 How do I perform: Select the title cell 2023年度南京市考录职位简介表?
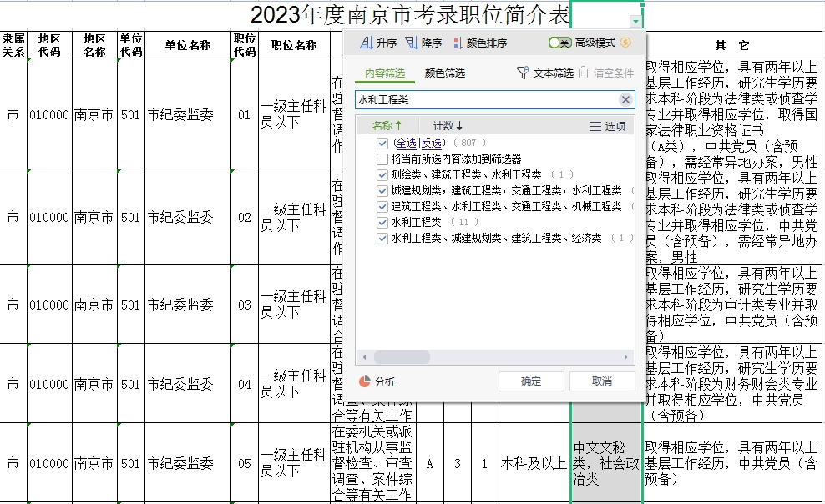click(410, 15)
